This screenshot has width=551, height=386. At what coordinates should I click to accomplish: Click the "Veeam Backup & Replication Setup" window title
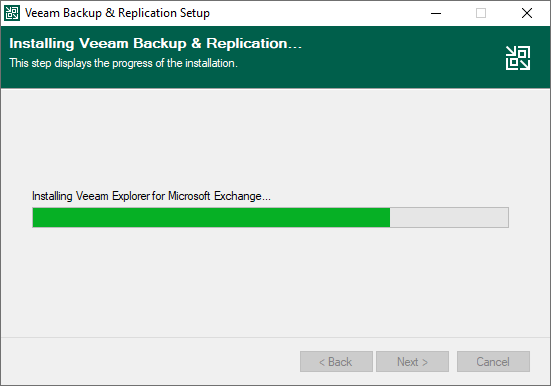coord(117,13)
